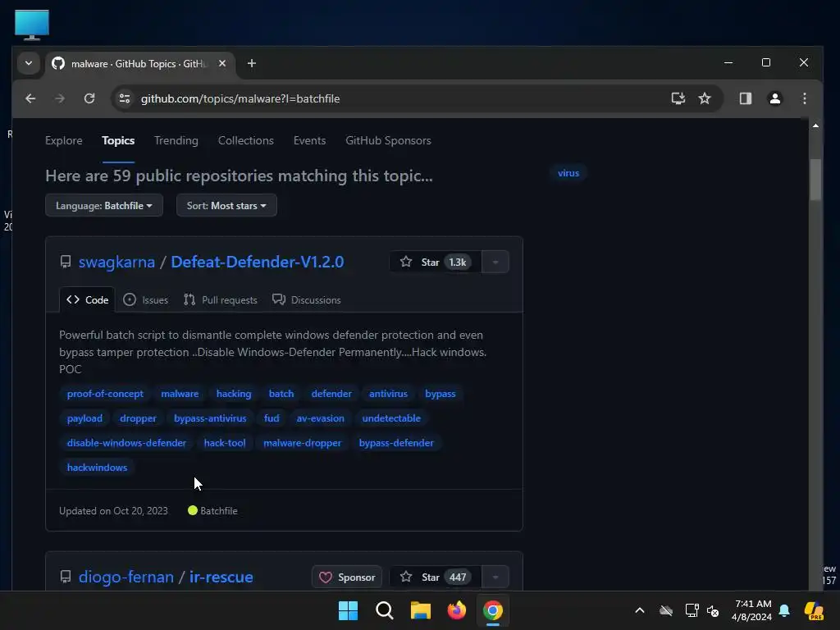Viewport: 840px width, 630px height.
Task: Bookmark this page with the star icon
Action: tap(705, 98)
